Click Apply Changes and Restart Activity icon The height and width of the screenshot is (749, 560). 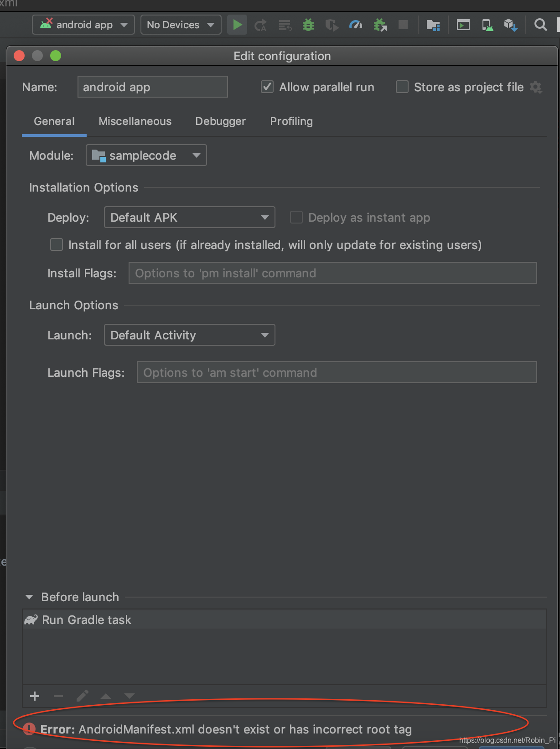(260, 25)
